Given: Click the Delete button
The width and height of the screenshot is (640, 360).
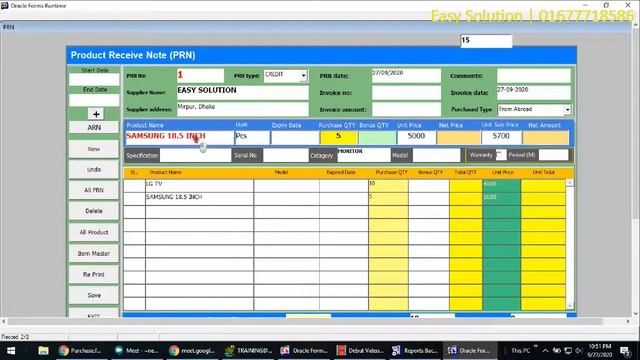Looking at the screenshot, I should click(94, 211).
